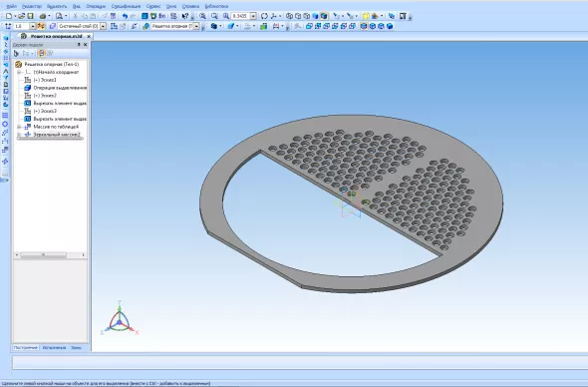Viewport: 588px width, 387px height.
Task: Click the mirror array icon in left sidebar
Action: [x=5, y=162]
